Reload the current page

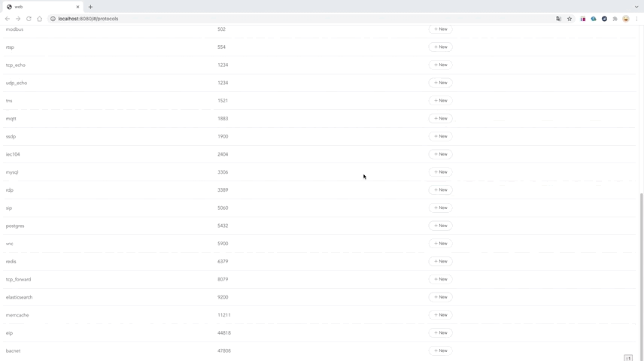(29, 19)
